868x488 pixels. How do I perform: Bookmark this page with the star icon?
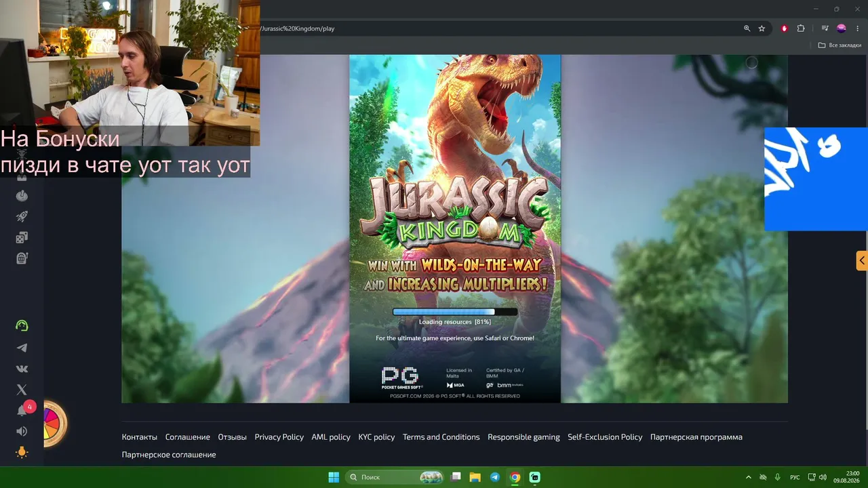pyautogui.click(x=762, y=28)
